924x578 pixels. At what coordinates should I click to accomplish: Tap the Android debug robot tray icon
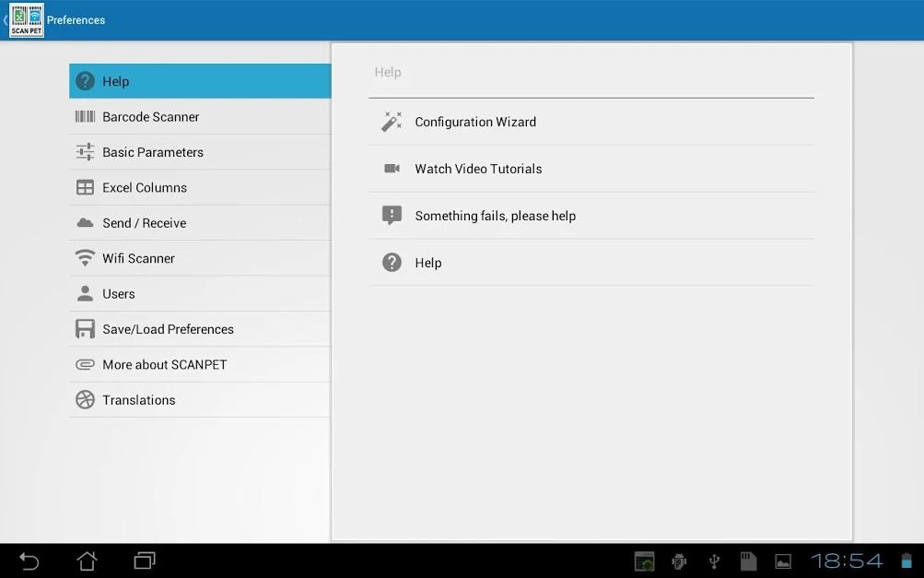pos(680,560)
